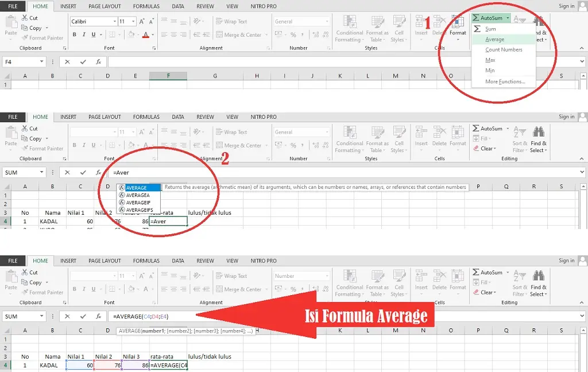
Task: Toggle align left in the top window's Alignment group
Action: [164, 34]
